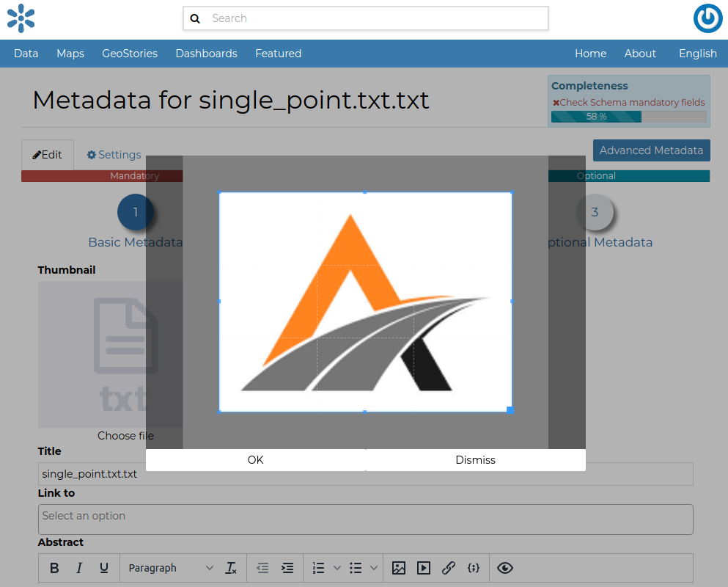728x587 pixels.
Task: Dismiss the thumbnail crop dialog
Action: coord(475,460)
